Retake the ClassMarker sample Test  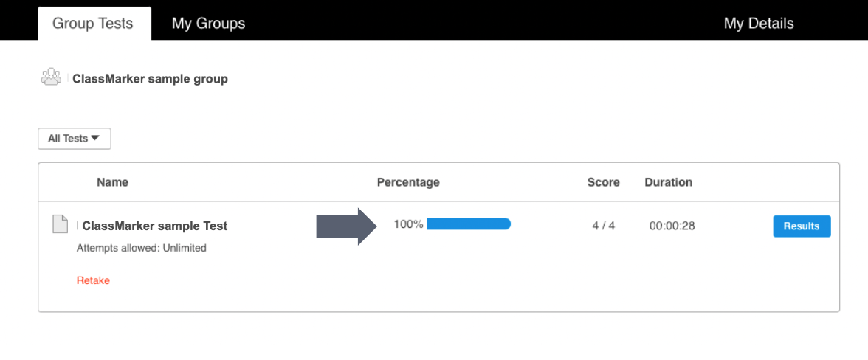click(x=93, y=280)
